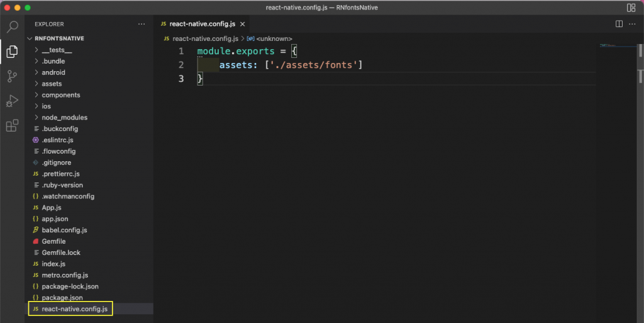Open the Extensions view
The width and height of the screenshot is (644, 323).
coord(13,125)
